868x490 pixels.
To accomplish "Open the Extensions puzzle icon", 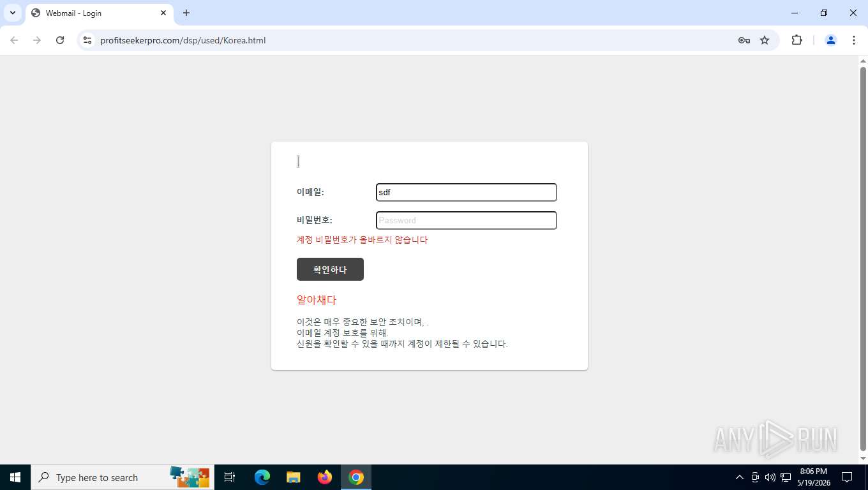I will click(797, 40).
